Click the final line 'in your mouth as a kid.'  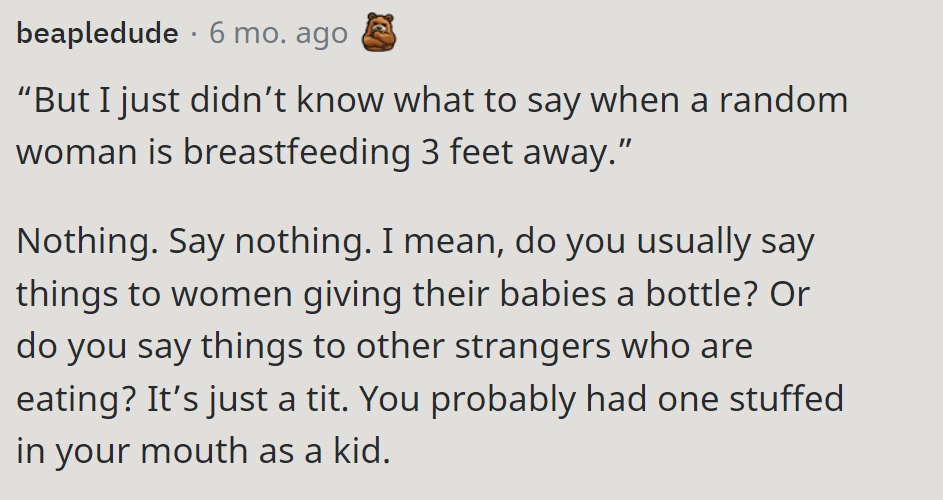pos(203,451)
